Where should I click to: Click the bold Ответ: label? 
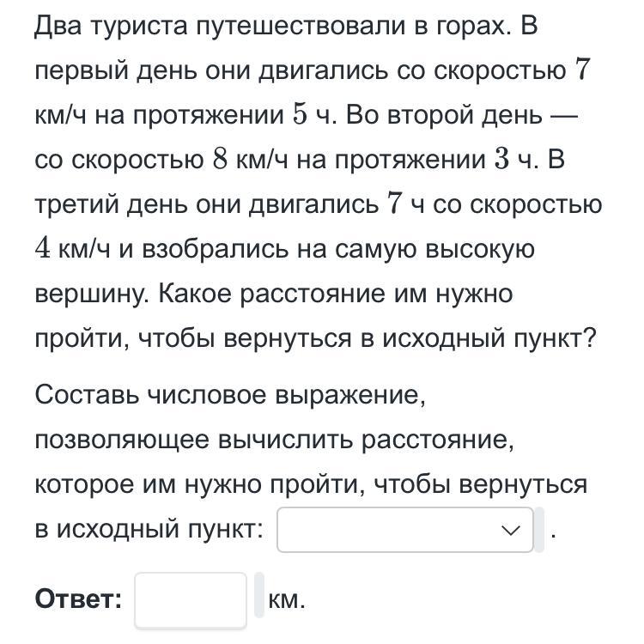(x=78, y=598)
